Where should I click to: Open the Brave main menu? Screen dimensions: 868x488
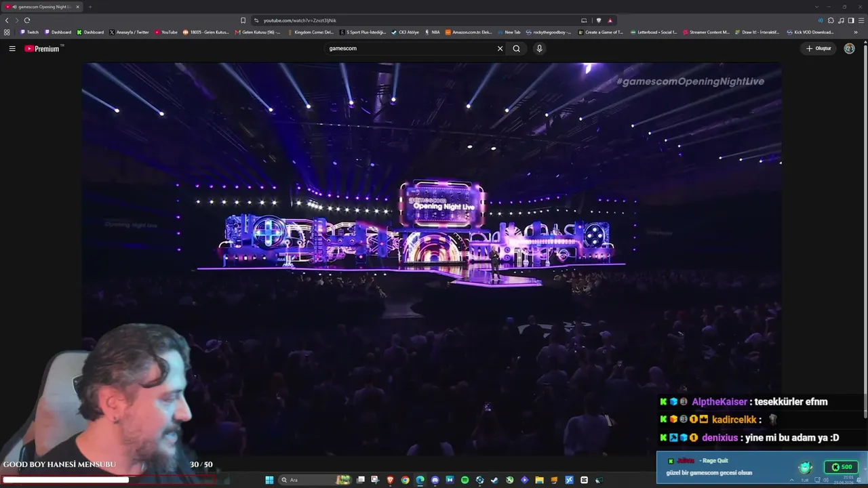[861, 20]
